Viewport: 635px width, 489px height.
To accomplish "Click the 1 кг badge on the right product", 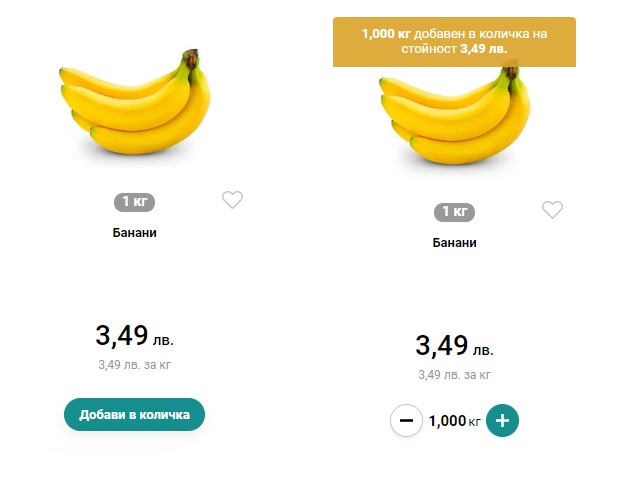I will tap(454, 212).
